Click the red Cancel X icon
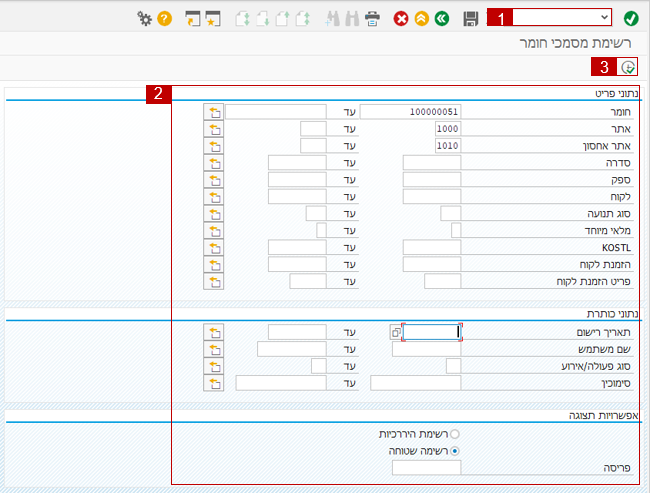This screenshot has width=650, height=493. coord(401,19)
